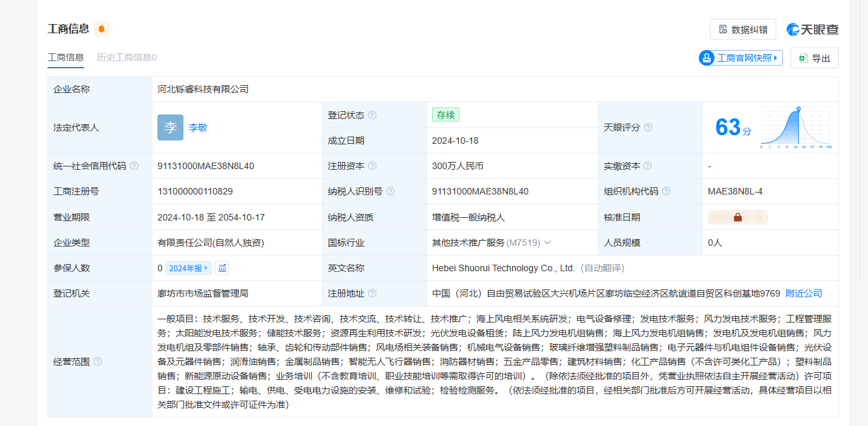Open the 2024年报 report dropdown
The width and height of the screenshot is (868, 426).
(x=189, y=268)
